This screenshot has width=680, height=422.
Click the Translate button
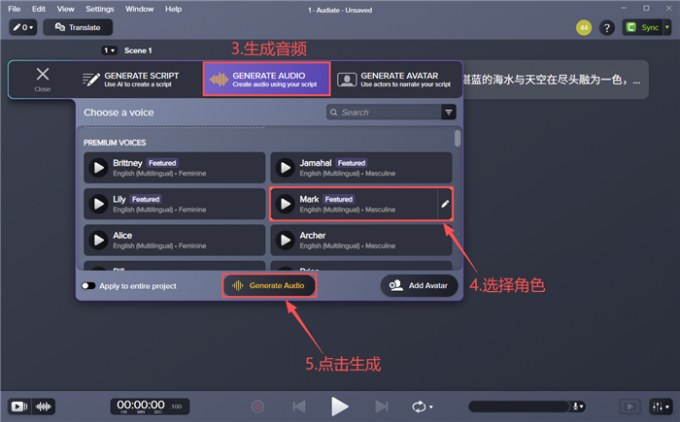tap(78, 27)
